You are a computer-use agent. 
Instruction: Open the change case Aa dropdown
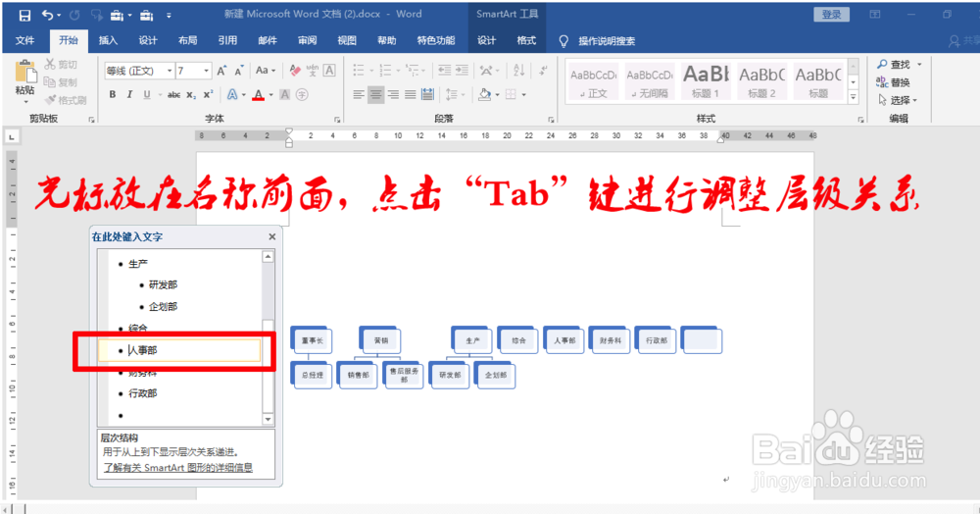tap(266, 71)
